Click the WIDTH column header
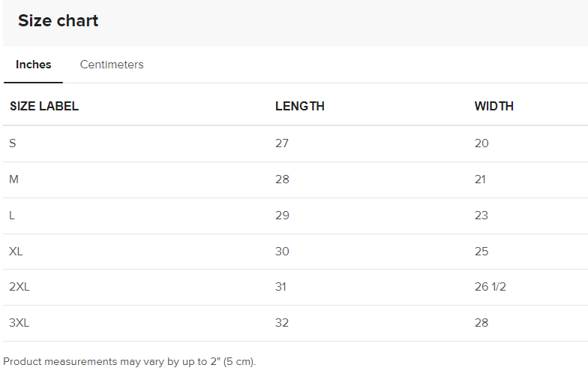 (493, 107)
